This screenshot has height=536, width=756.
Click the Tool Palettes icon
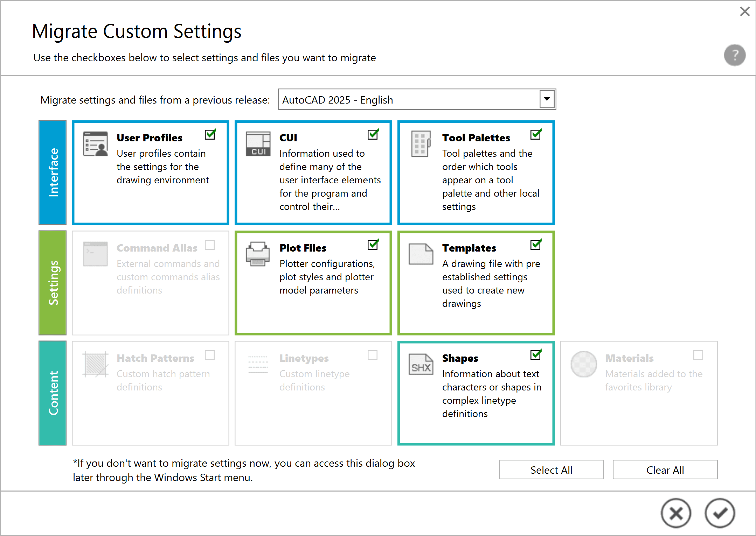[x=421, y=144]
